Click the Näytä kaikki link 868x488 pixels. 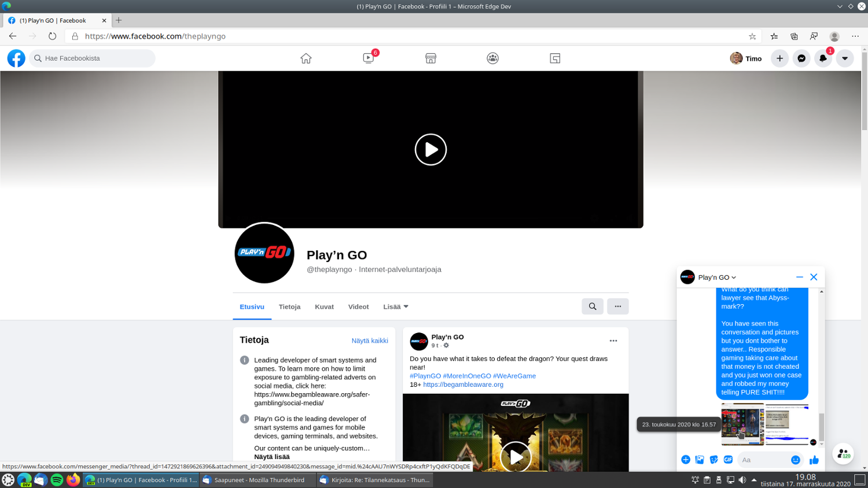click(x=370, y=341)
